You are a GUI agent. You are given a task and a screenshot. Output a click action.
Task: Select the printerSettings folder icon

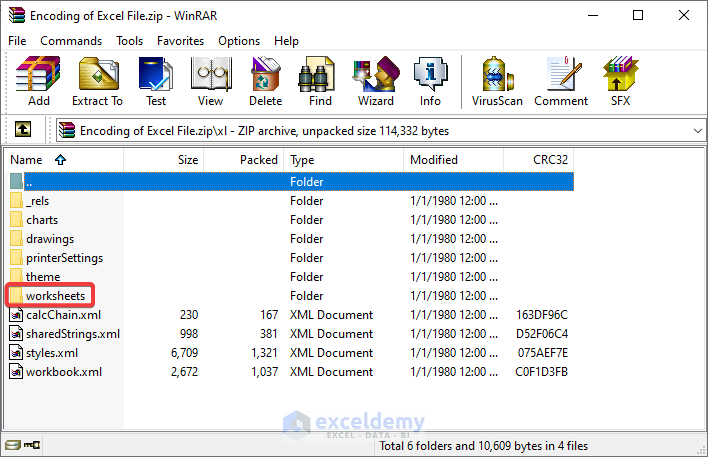point(16,257)
